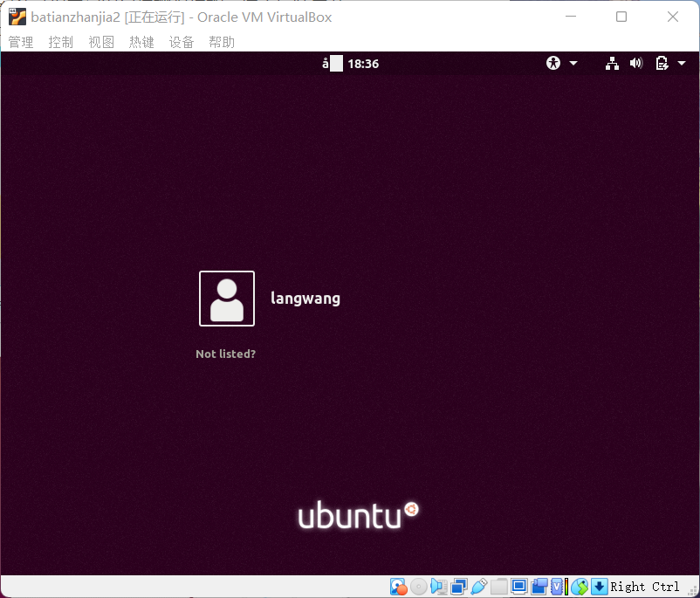The height and width of the screenshot is (598, 700).
Task: Open the 热键 menu
Action: click(141, 42)
